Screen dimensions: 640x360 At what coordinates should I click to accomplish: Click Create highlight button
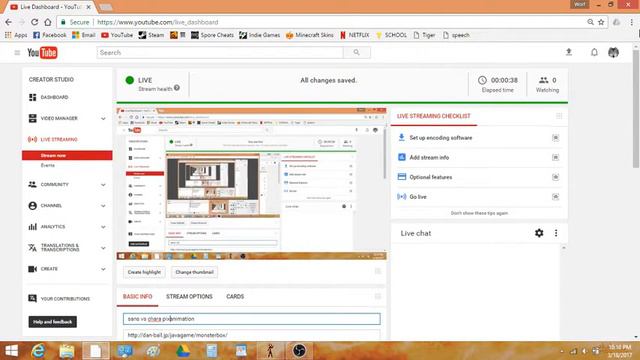click(144, 272)
